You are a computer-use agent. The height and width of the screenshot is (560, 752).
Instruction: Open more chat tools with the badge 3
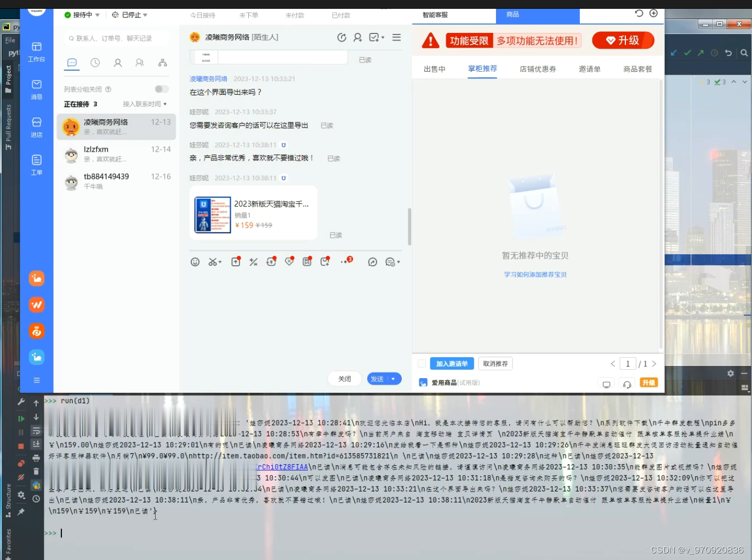346,261
